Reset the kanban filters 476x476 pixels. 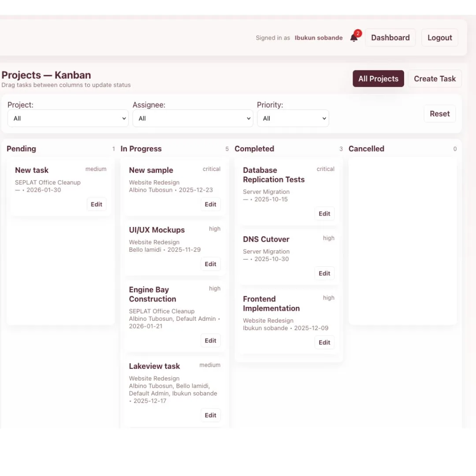[x=439, y=114]
